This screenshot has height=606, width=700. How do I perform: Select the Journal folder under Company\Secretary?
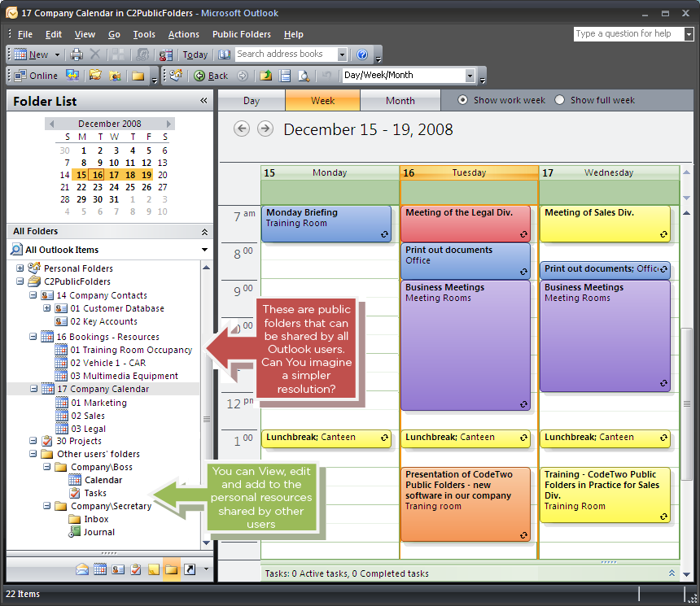click(x=99, y=532)
